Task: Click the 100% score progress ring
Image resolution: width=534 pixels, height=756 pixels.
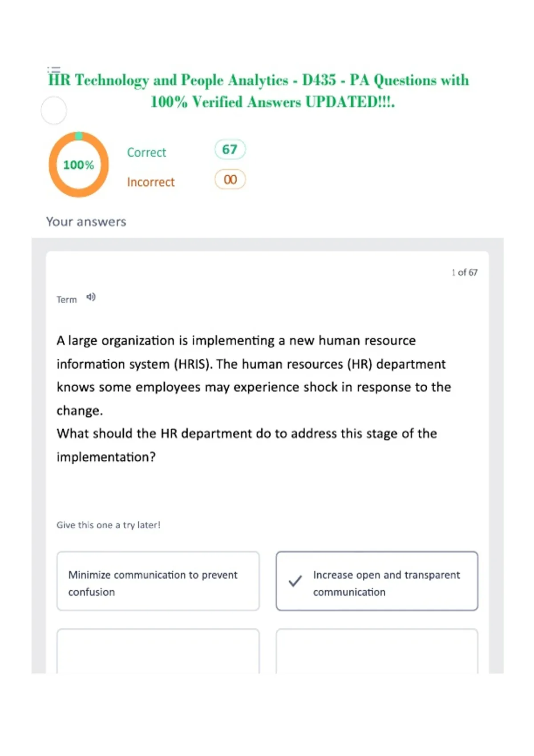Action: point(79,165)
